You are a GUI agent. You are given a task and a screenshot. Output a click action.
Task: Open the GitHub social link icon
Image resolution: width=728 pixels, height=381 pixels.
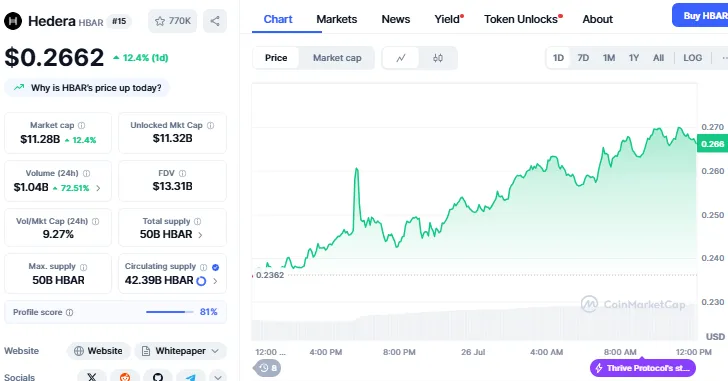click(158, 376)
